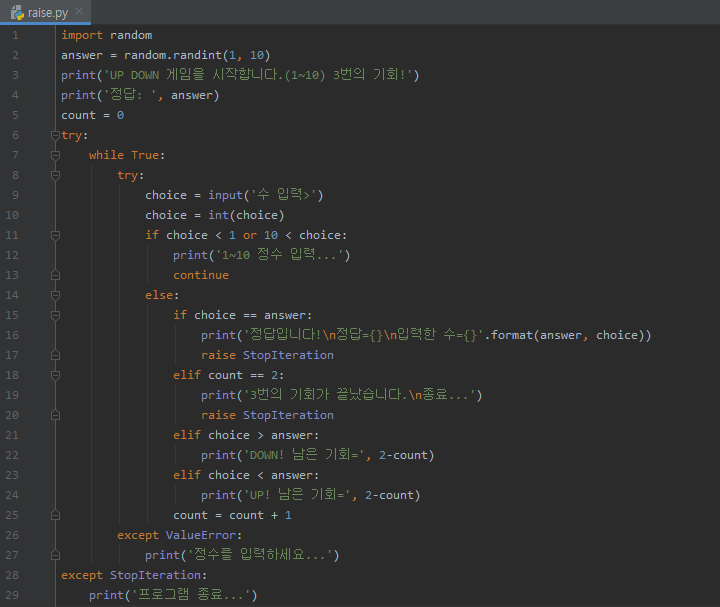720x607 pixels.
Task: Click '정답: ' string on line 4
Action: tap(130, 95)
